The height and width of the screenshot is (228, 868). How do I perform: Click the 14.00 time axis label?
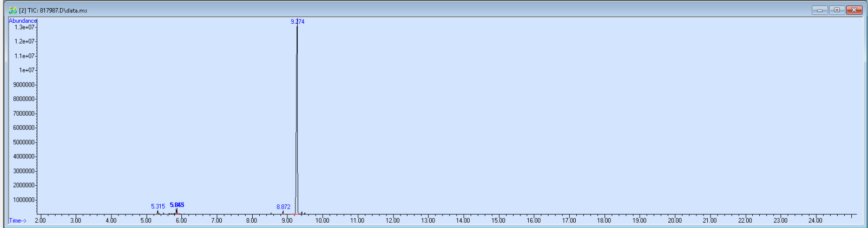pyautogui.click(x=463, y=220)
